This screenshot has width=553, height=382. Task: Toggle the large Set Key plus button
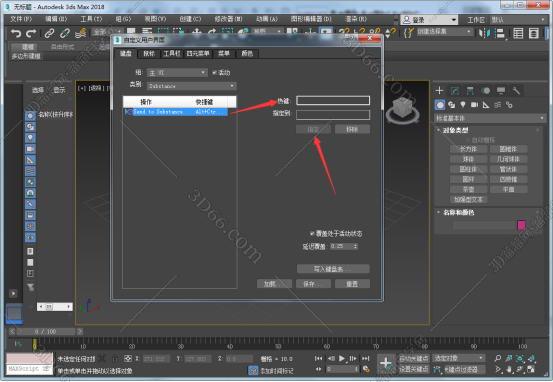coord(386,363)
